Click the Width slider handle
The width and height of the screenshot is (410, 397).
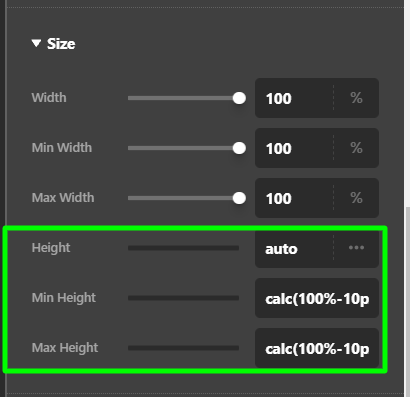point(239,98)
